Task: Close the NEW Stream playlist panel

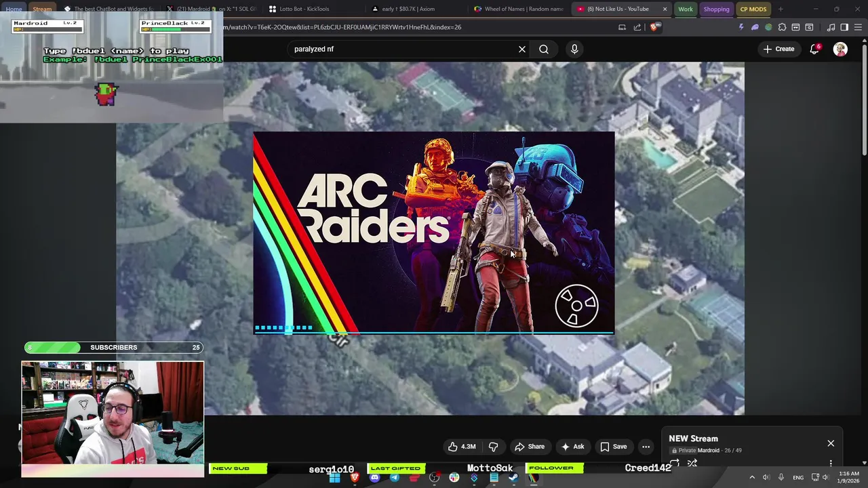Action: (831, 443)
